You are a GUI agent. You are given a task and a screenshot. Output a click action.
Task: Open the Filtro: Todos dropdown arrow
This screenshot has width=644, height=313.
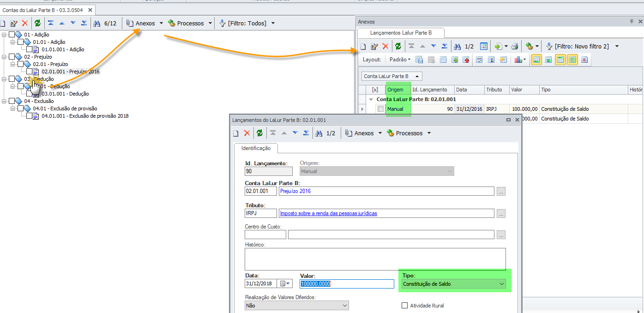[273, 23]
